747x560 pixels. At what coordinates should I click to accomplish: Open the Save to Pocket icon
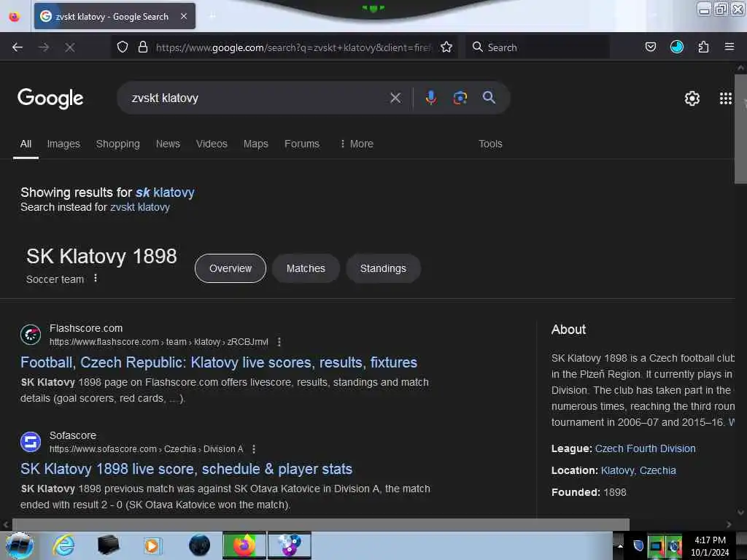coord(650,47)
